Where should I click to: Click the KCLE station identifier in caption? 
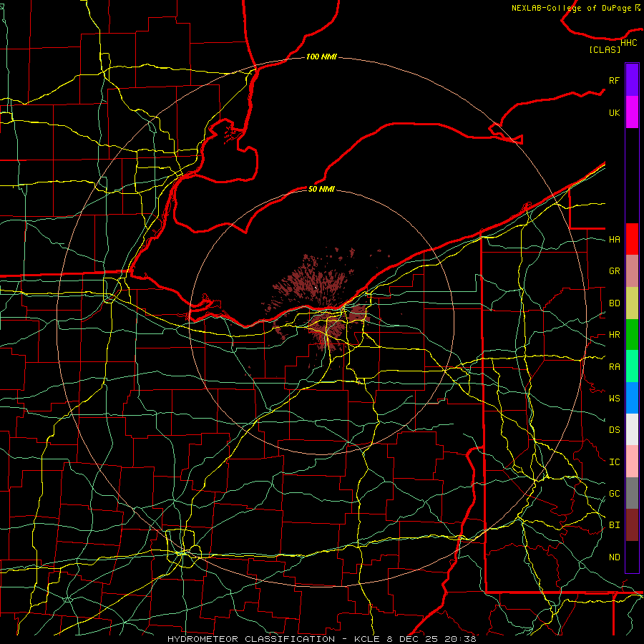pyautogui.click(x=367, y=639)
